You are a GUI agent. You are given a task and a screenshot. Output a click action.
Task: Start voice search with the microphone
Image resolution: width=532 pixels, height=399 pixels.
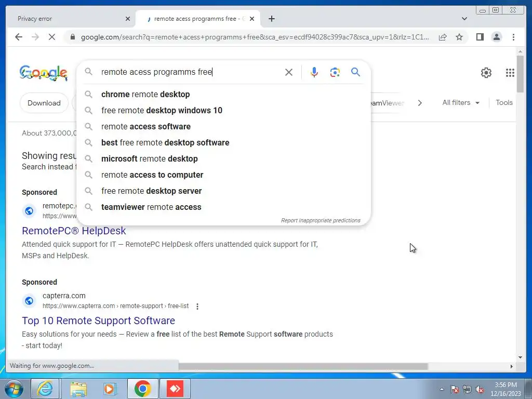coord(314,72)
